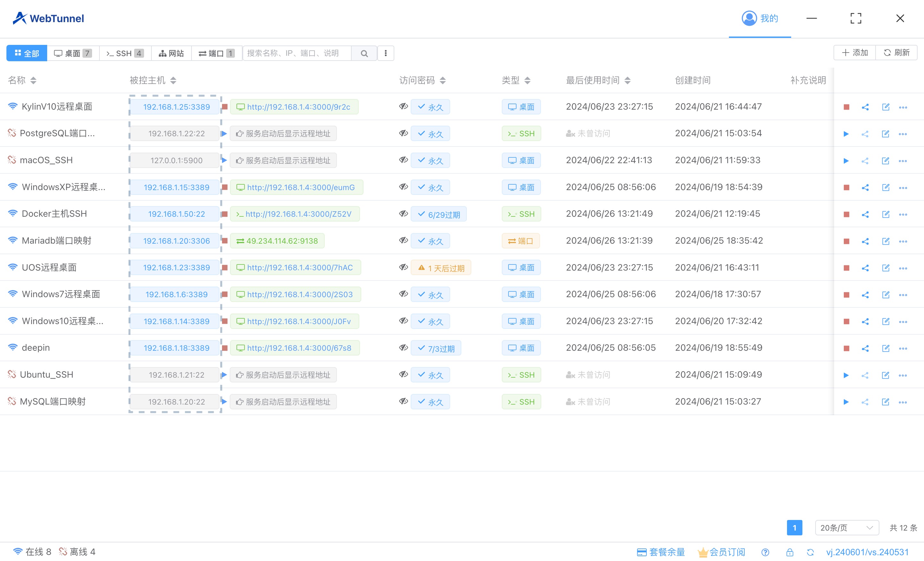
Task: Sort by 名称 column
Action: click(33, 80)
